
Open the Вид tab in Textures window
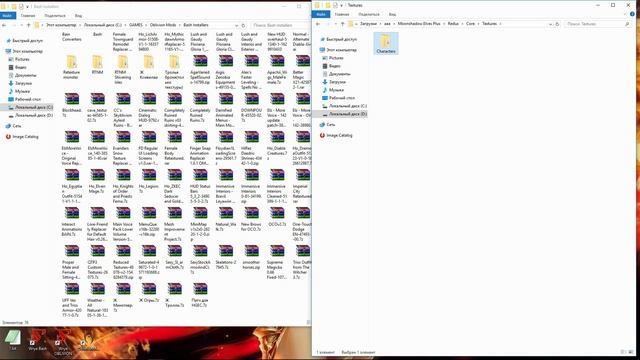(x=392, y=14)
